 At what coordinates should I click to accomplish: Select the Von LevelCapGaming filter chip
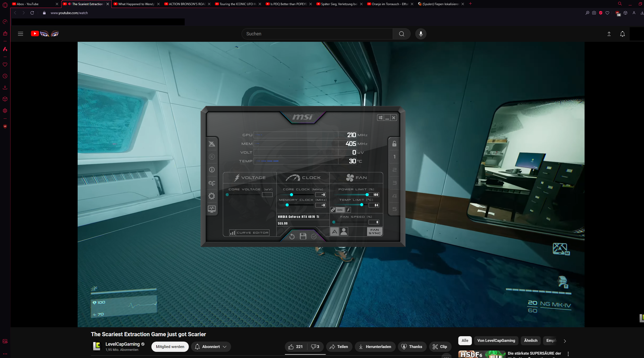(496, 341)
